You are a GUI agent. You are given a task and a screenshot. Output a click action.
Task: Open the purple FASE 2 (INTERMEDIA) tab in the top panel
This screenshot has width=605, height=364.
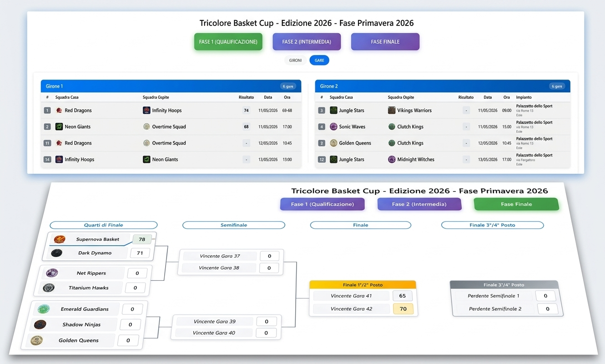pos(306,42)
